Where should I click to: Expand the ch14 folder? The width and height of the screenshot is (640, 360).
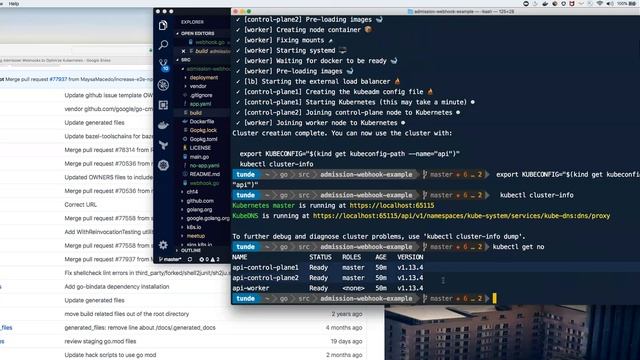pyautogui.click(x=192, y=191)
